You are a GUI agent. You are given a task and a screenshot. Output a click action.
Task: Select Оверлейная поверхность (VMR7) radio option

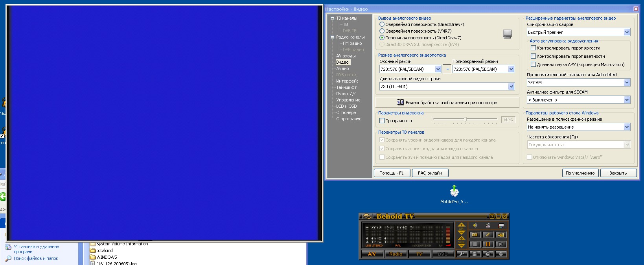382,31
